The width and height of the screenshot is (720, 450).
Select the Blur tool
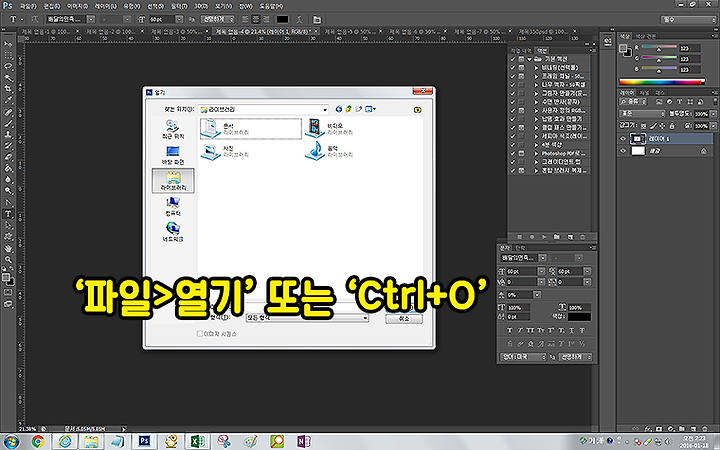tap(8, 180)
